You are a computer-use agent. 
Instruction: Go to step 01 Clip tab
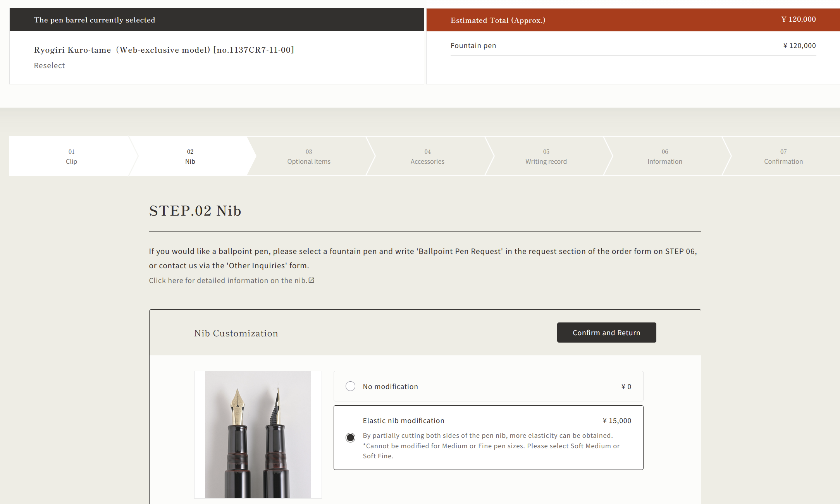[71, 156]
